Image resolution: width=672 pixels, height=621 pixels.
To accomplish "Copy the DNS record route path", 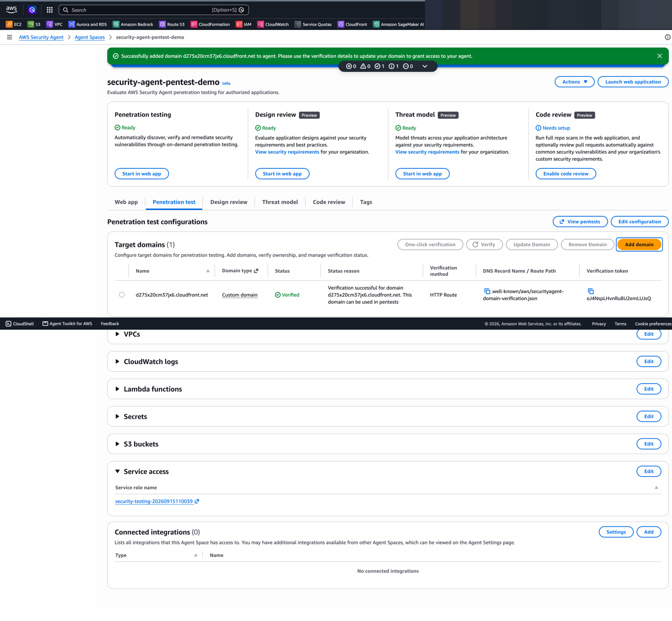I will [487, 291].
